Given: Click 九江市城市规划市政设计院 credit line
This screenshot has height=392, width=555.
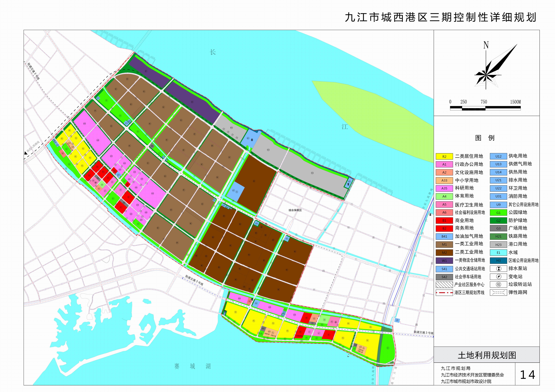Looking at the screenshot, I should pos(466,381).
